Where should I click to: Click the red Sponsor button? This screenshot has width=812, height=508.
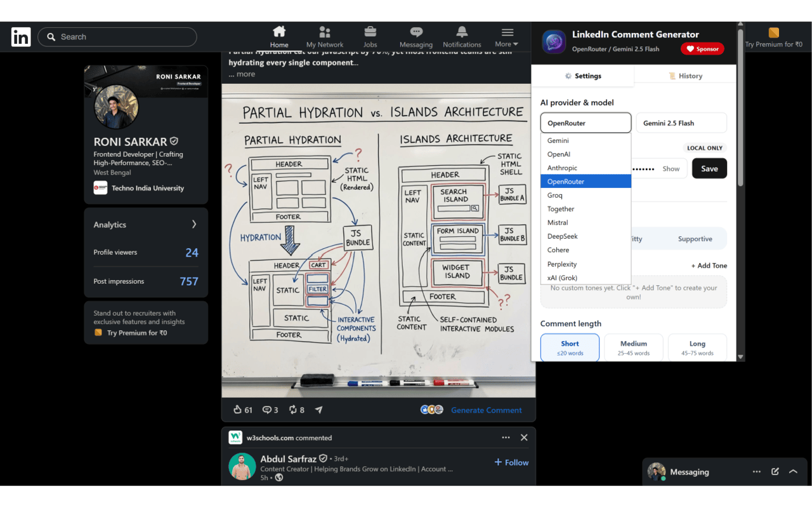pyautogui.click(x=702, y=49)
